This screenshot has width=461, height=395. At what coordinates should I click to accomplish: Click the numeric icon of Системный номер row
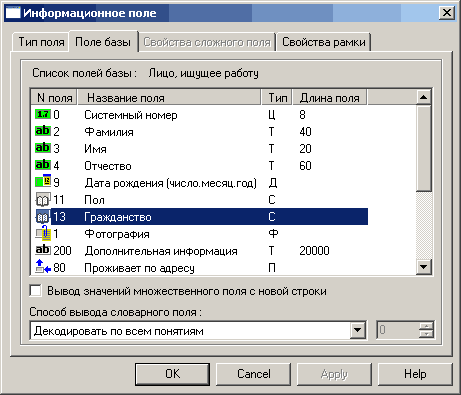[43, 114]
